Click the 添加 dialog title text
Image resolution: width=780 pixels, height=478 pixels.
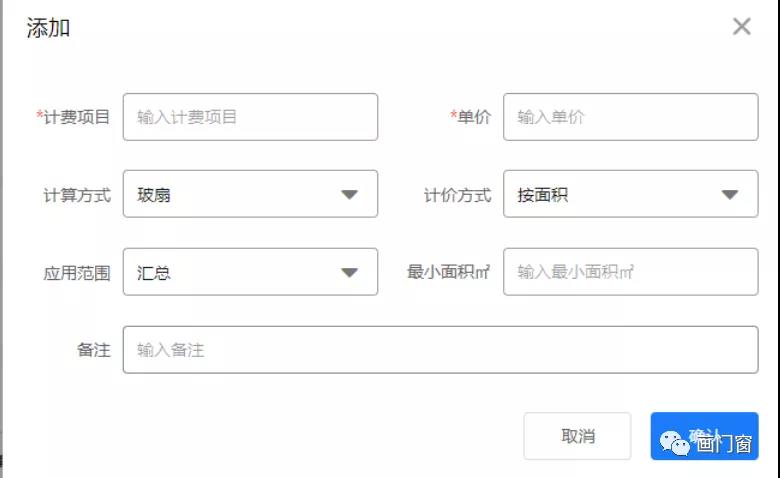[48, 28]
